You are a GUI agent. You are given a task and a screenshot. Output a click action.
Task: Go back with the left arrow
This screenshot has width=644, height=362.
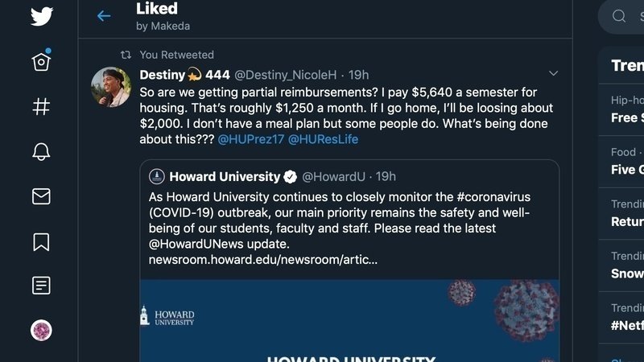(x=104, y=16)
